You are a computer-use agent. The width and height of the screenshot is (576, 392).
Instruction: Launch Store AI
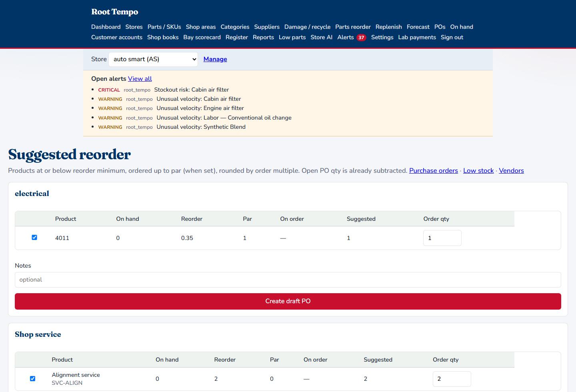322,37
